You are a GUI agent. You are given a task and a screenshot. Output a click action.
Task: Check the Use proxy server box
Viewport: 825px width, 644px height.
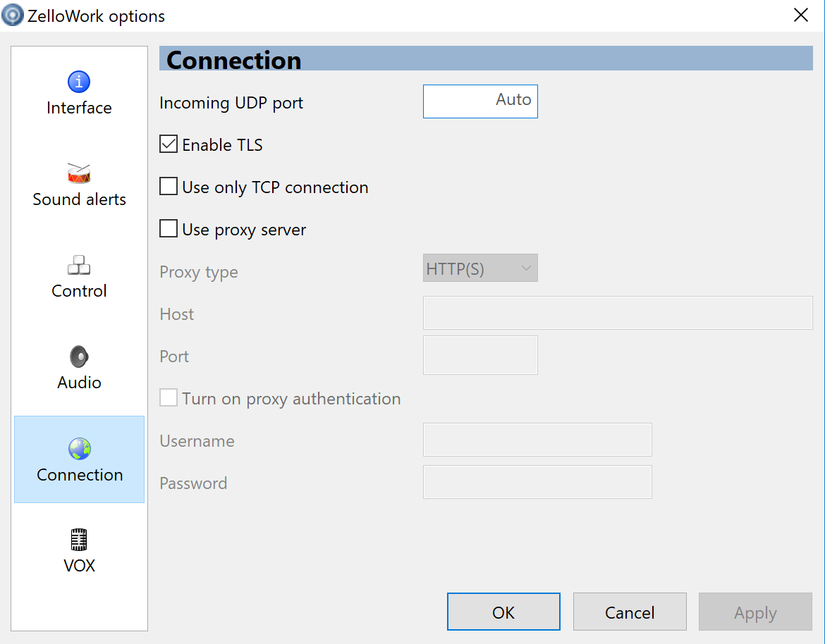[x=169, y=229]
